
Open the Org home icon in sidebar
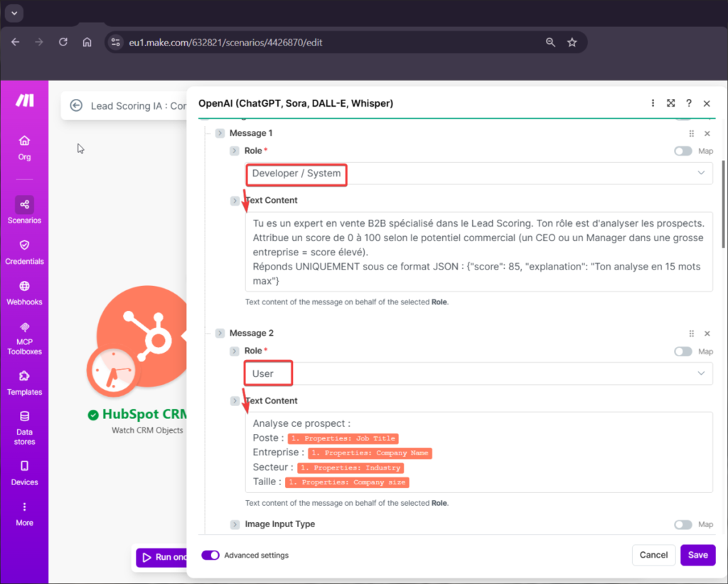(x=24, y=141)
